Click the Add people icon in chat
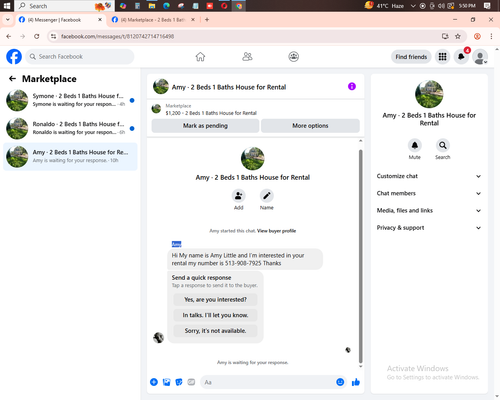 pyautogui.click(x=239, y=196)
